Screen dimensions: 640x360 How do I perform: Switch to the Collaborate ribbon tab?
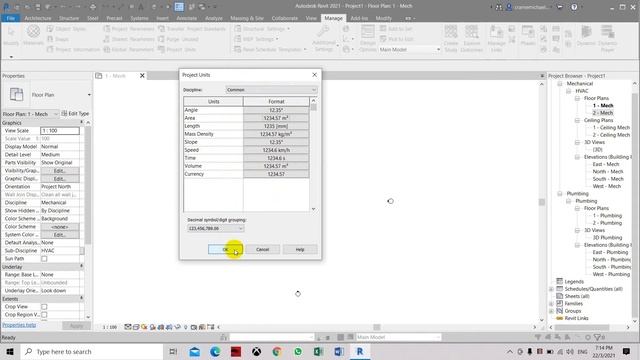click(x=284, y=18)
